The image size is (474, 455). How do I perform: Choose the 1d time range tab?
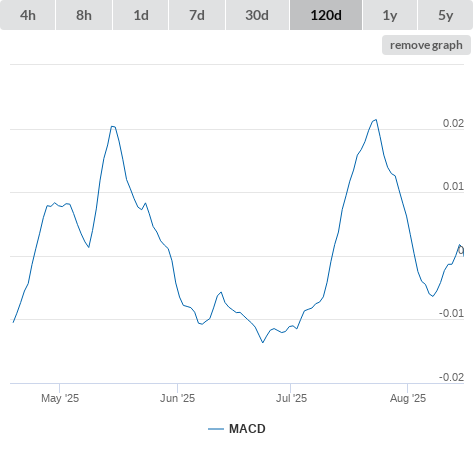pos(141,15)
